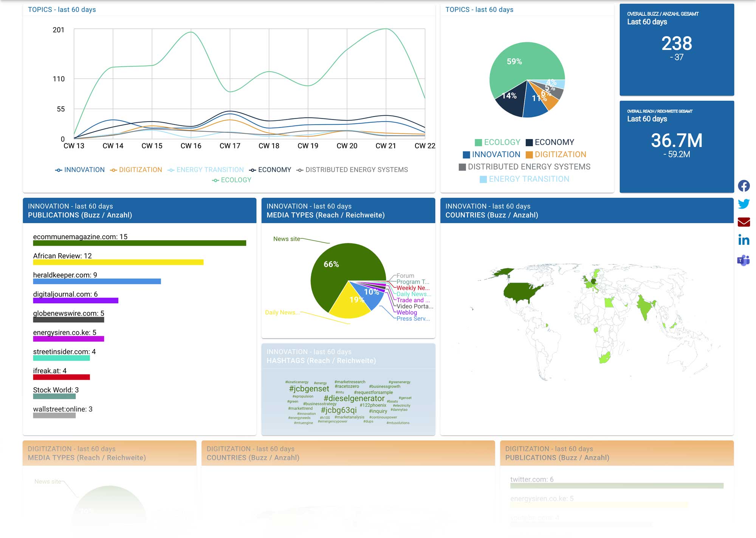Click DISTRIBUTED ENERGY SYSTEMS gray pie swatch
The image size is (756, 538).
[x=462, y=167]
